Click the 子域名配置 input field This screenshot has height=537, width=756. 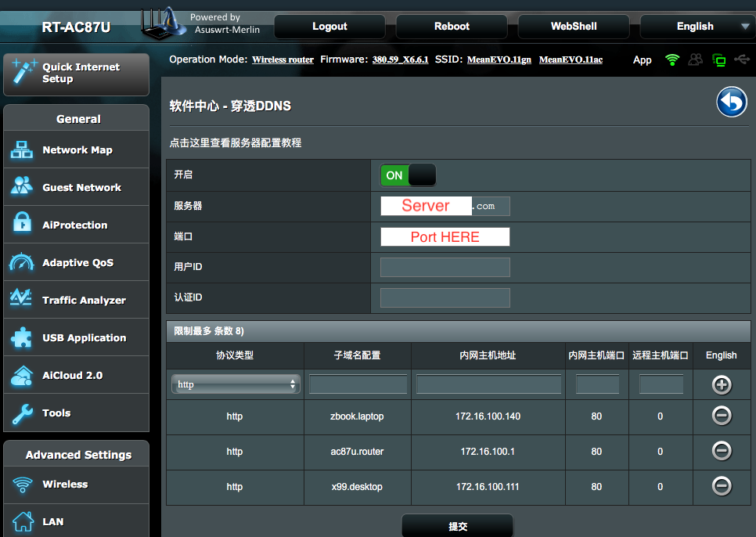[358, 384]
